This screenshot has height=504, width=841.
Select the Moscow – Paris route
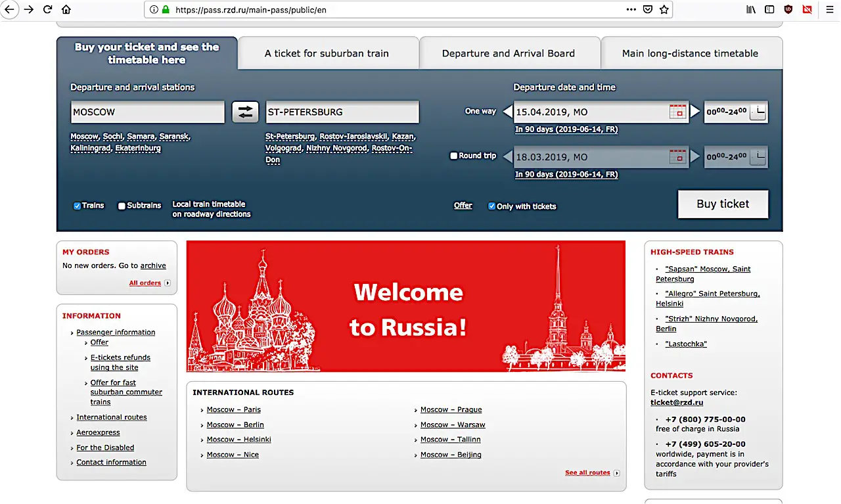point(234,410)
